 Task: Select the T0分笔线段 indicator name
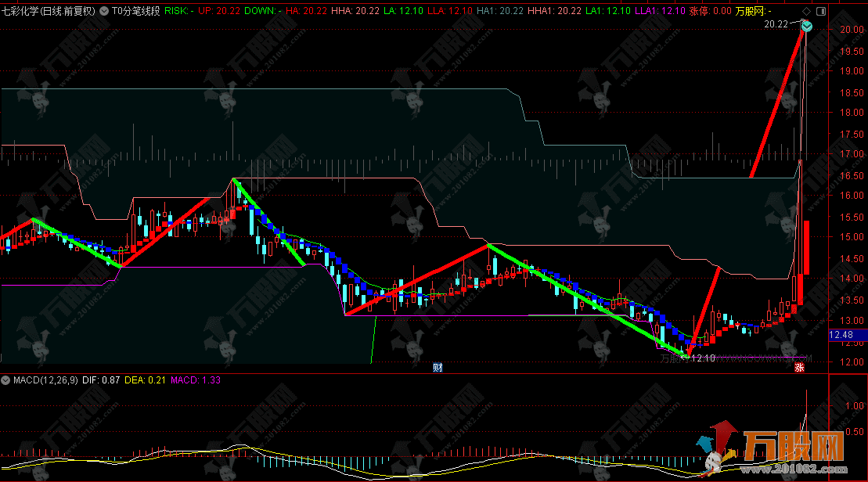click(x=136, y=12)
